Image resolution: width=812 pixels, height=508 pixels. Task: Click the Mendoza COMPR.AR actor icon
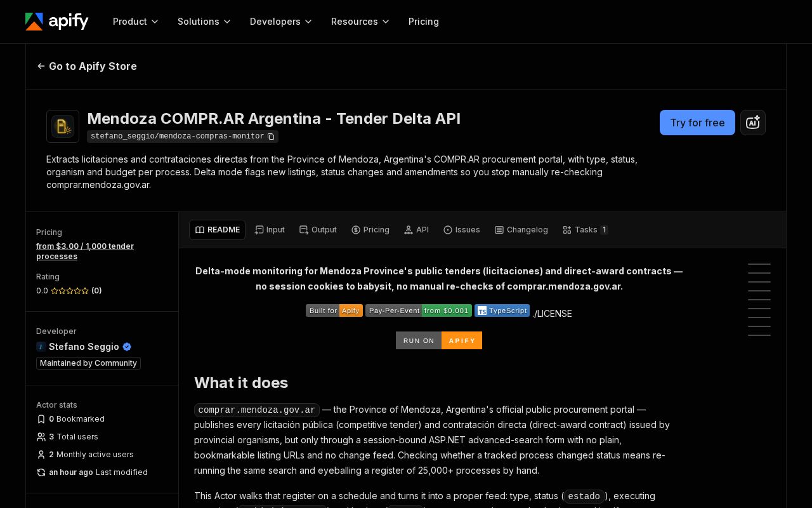[x=63, y=126]
